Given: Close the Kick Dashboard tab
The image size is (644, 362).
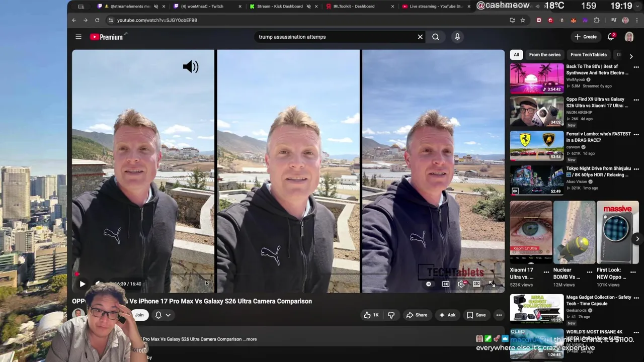Looking at the screenshot, I should tap(316, 7).
